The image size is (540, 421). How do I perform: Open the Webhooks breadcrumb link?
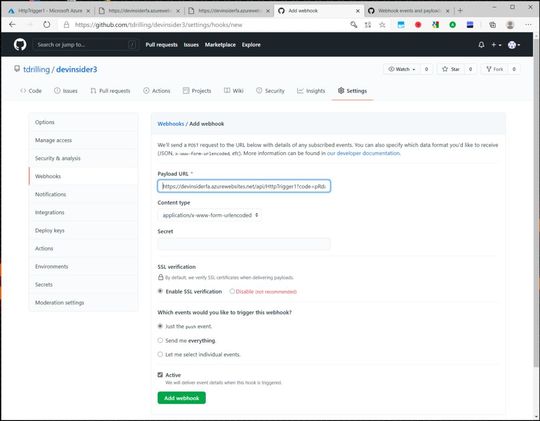pyautogui.click(x=171, y=124)
